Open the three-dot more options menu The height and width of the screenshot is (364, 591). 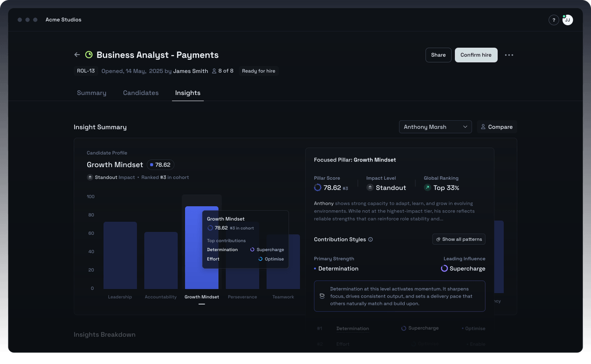point(509,55)
